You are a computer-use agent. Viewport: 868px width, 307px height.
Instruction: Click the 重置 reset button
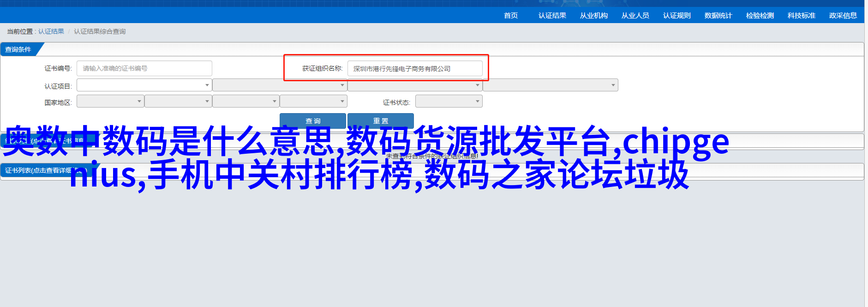coord(381,120)
